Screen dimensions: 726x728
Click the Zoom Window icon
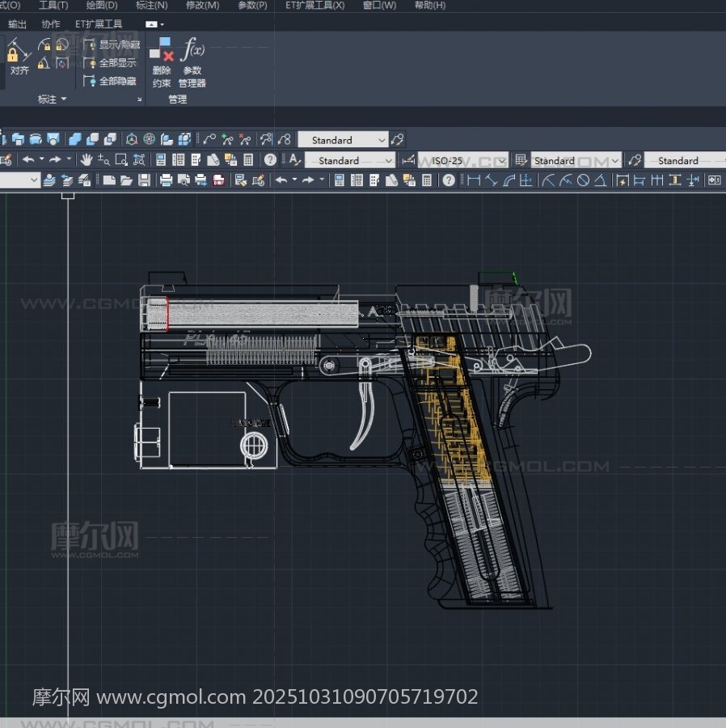coord(121,160)
